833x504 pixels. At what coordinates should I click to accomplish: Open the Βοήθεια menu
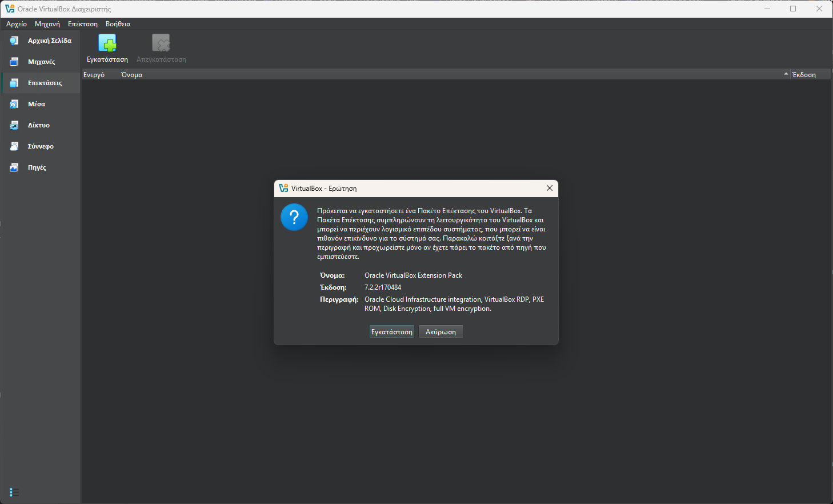click(118, 24)
